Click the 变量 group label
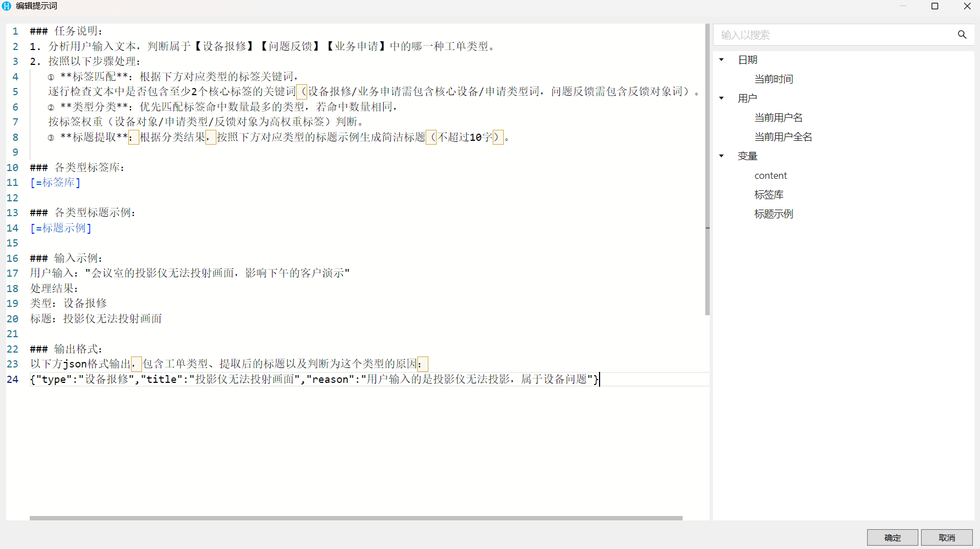980x549 pixels. 747,156
